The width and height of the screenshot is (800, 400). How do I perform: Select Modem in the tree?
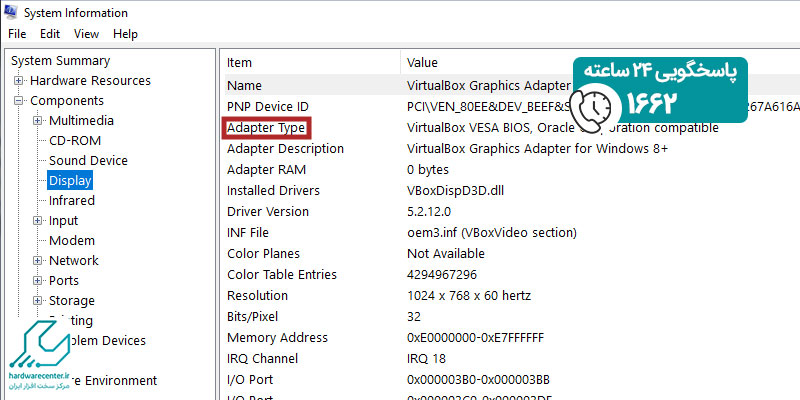click(x=72, y=240)
